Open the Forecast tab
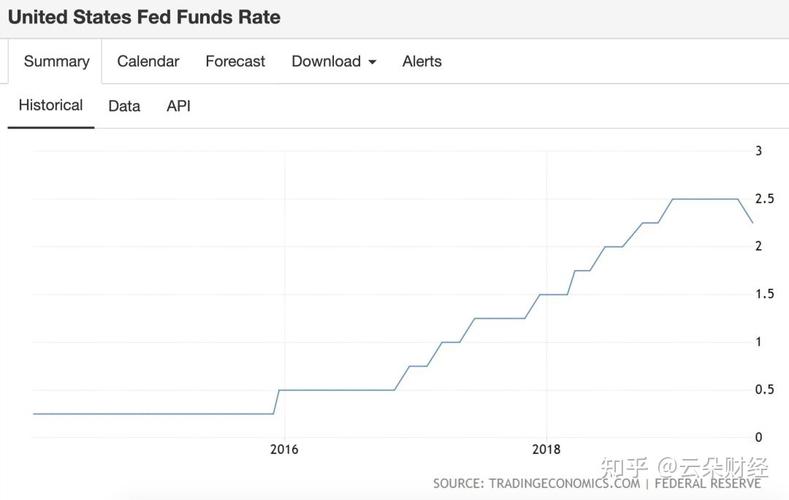Image resolution: width=789 pixels, height=500 pixels. click(235, 61)
